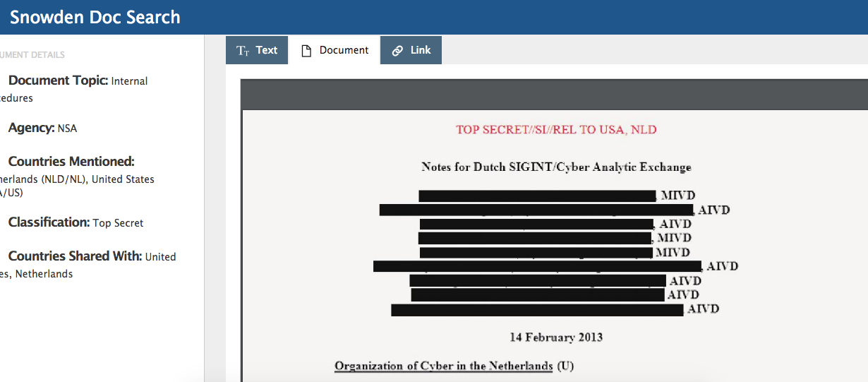Click the Organization of Cyber in the Netherlands heading
This screenshot has height=382, width=868.
coord(443,366)
